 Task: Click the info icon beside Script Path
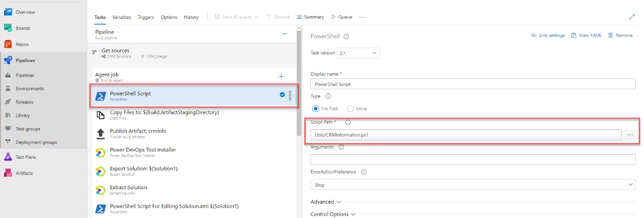(348, 122)
